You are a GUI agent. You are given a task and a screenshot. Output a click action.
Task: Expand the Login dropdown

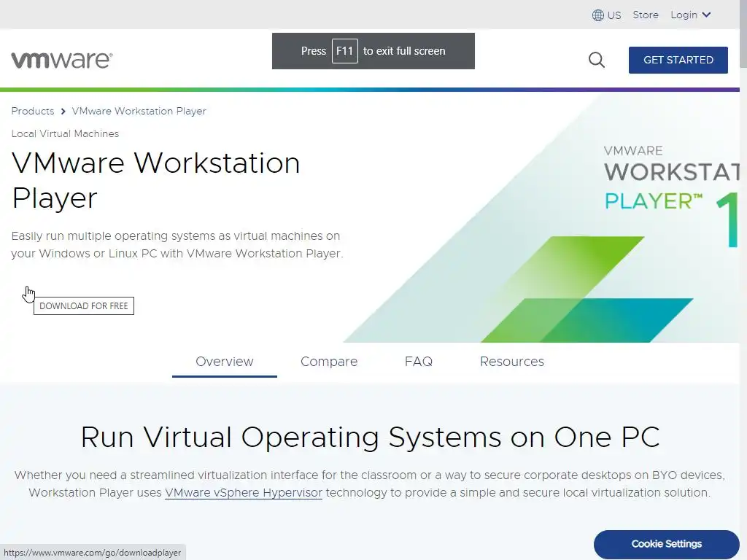click(691, 15)
